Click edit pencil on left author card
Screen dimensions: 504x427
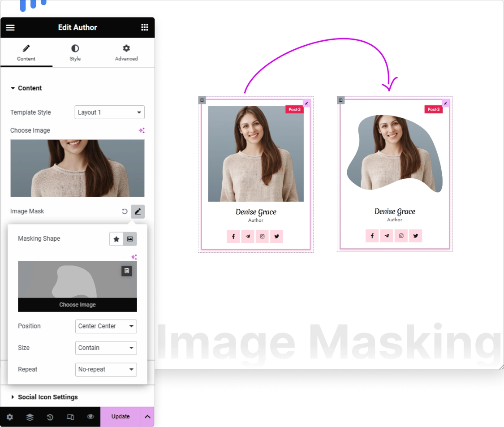[306, 103]
